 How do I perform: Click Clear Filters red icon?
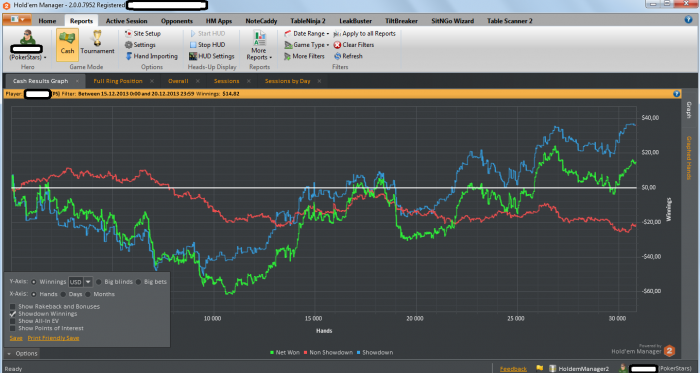pyautogui.click(x=337, y=45)
